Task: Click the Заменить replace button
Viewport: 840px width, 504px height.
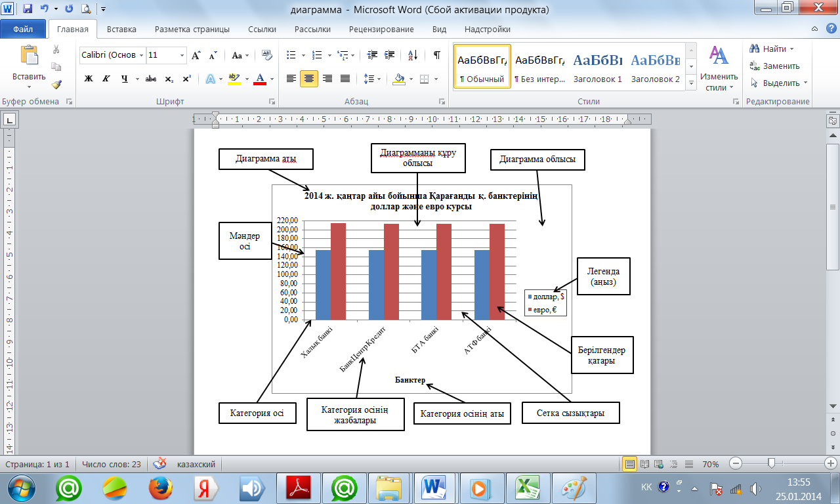Action: pyautogui.click(x=775, y=66)
